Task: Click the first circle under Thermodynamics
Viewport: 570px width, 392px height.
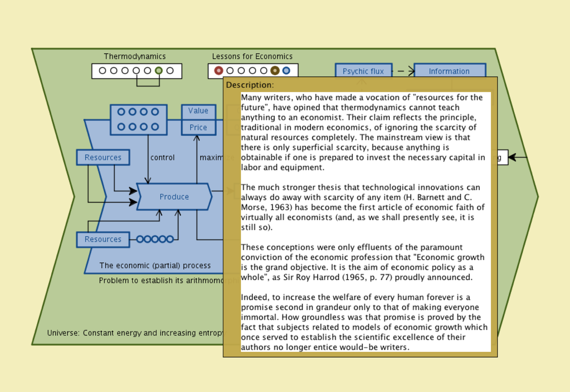Action: (x=102, y=71)
